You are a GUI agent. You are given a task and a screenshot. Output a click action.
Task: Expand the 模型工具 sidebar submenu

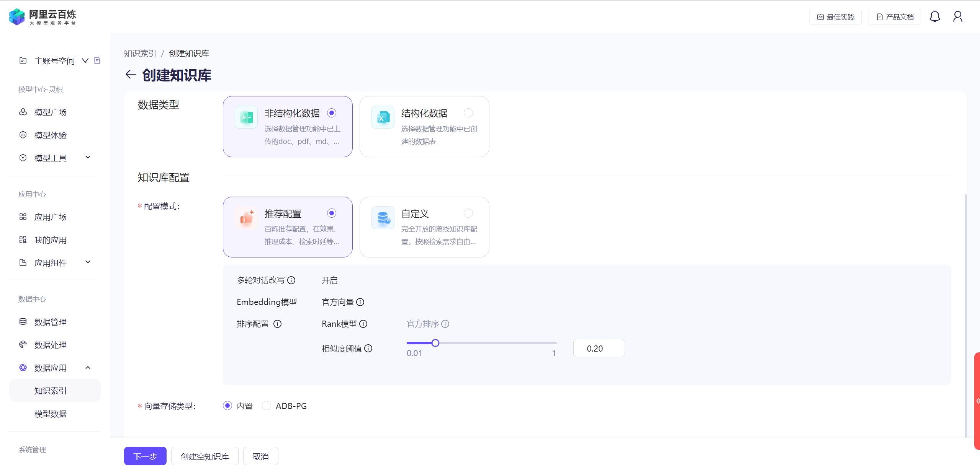click(88, 158)
